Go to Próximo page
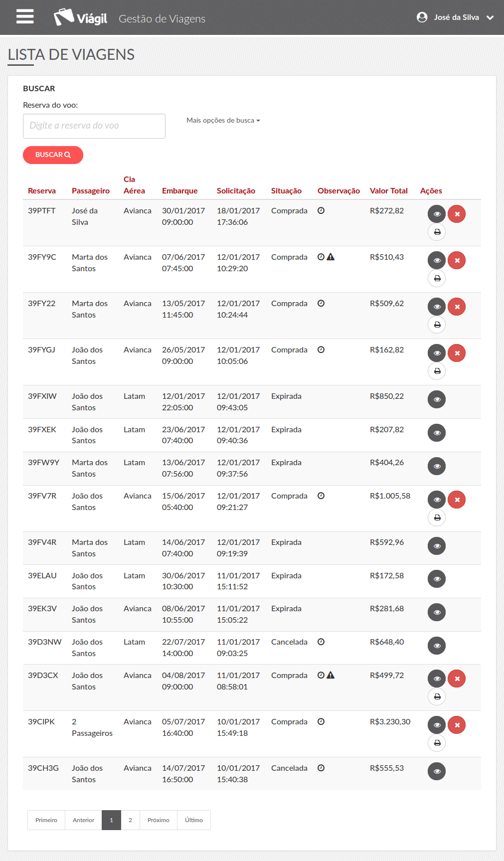Screen dimensions: 504x861 (159, 820)
